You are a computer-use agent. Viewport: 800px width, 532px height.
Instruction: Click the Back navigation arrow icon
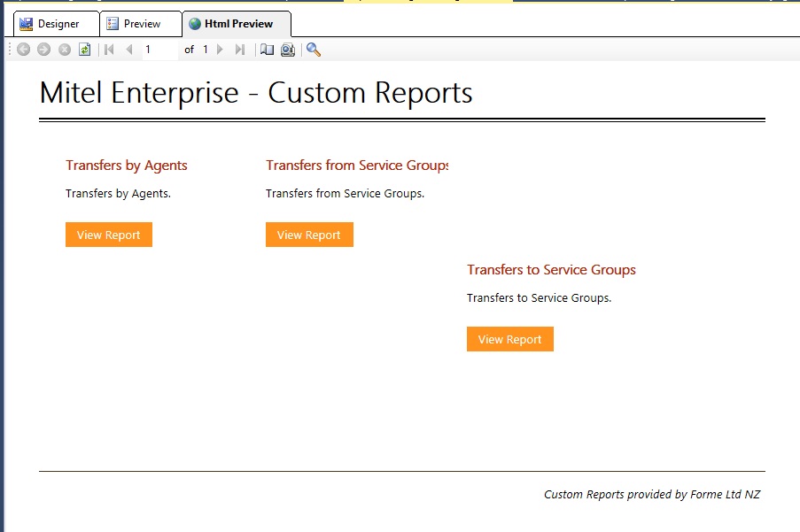23,50
